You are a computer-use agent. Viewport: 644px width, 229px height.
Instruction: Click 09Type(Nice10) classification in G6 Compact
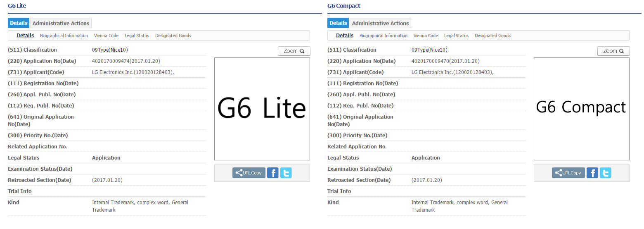point(429,50)
